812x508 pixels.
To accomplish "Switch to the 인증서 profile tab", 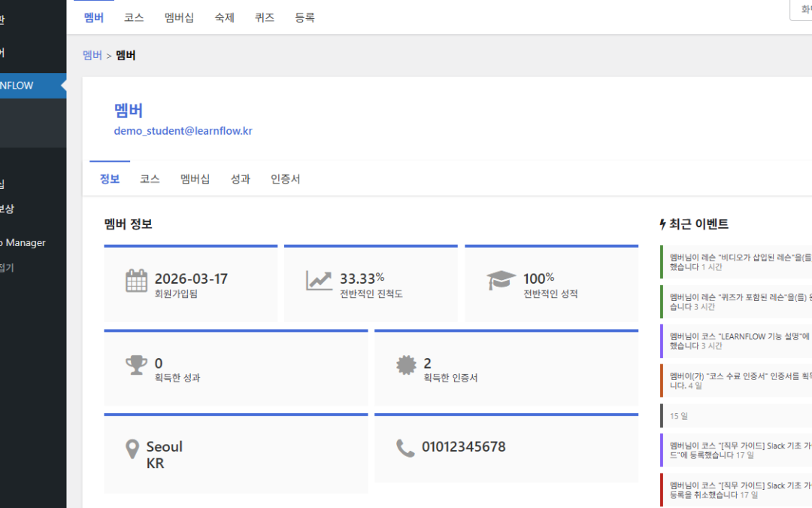I will pyautogui.click(x=286, y=179).
